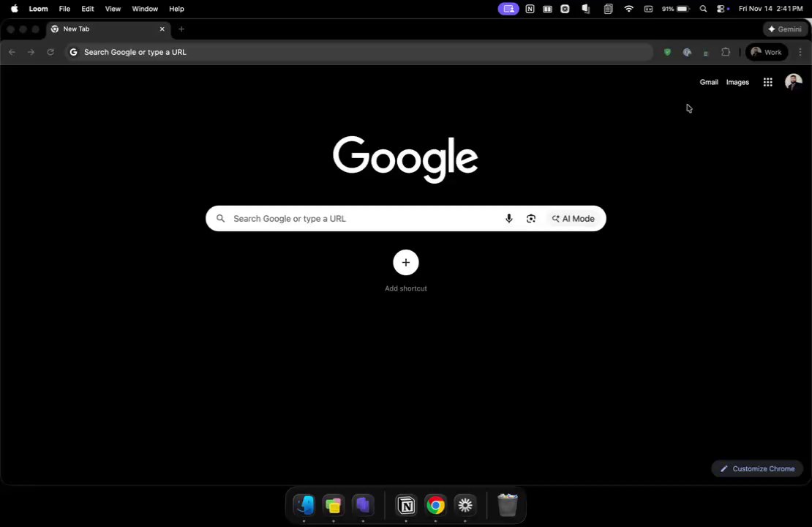Screen dimensions: 812x527
Task: Close the New Tab tab
Action: 162,29
